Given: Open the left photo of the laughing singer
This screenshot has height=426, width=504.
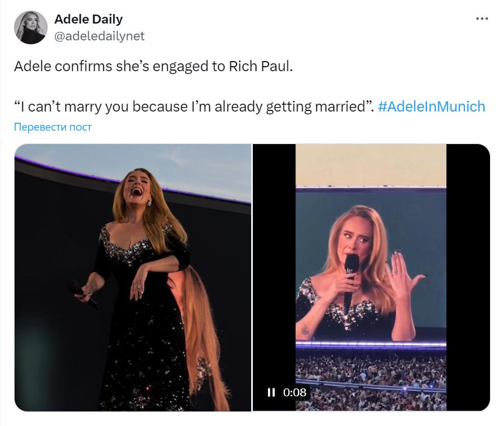Looking at the screenshot, I should click(132, 277).
